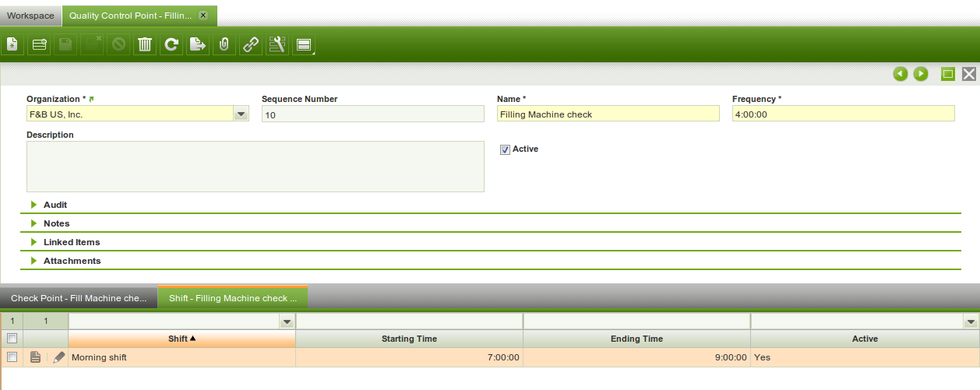Expand the Linked Items section

71,242
